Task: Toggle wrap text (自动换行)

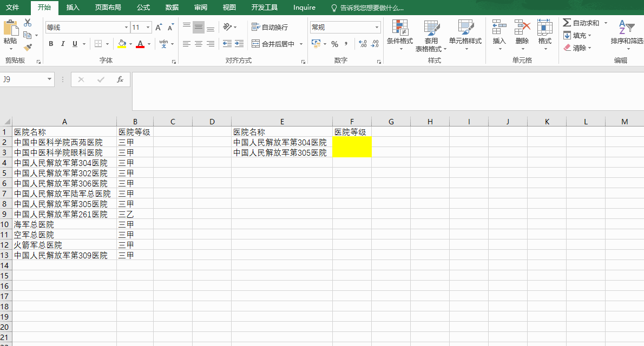Action: coord(270,27)
